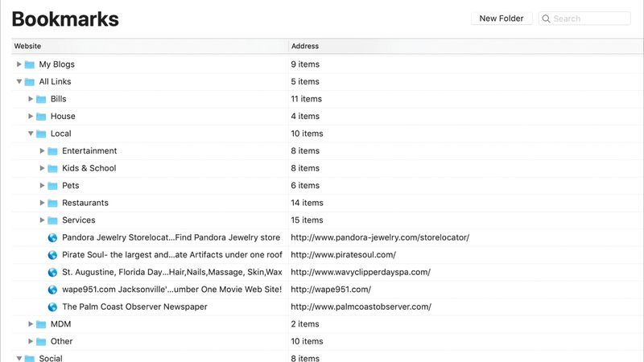Collapse the All Links folder

pos(19,82)
